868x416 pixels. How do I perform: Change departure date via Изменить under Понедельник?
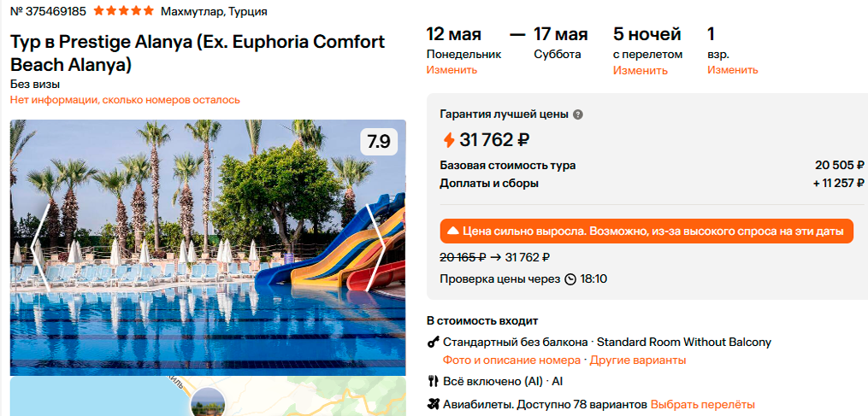(452, 70)
